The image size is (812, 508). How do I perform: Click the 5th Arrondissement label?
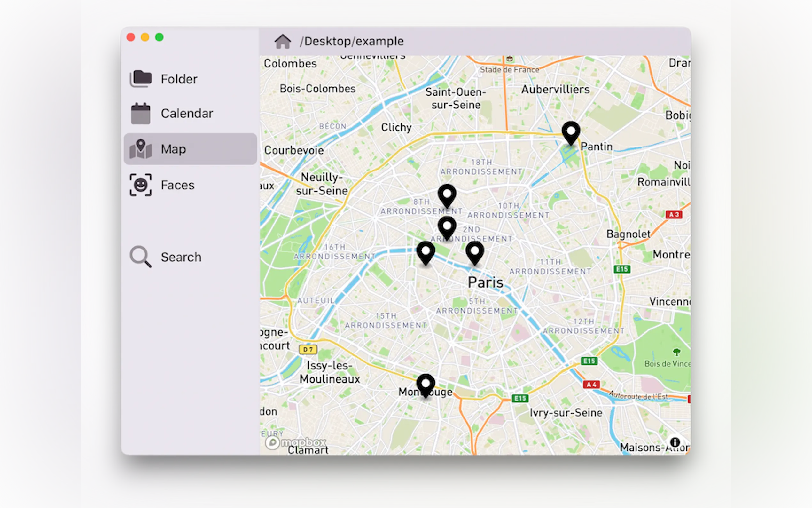pos(477,306)
